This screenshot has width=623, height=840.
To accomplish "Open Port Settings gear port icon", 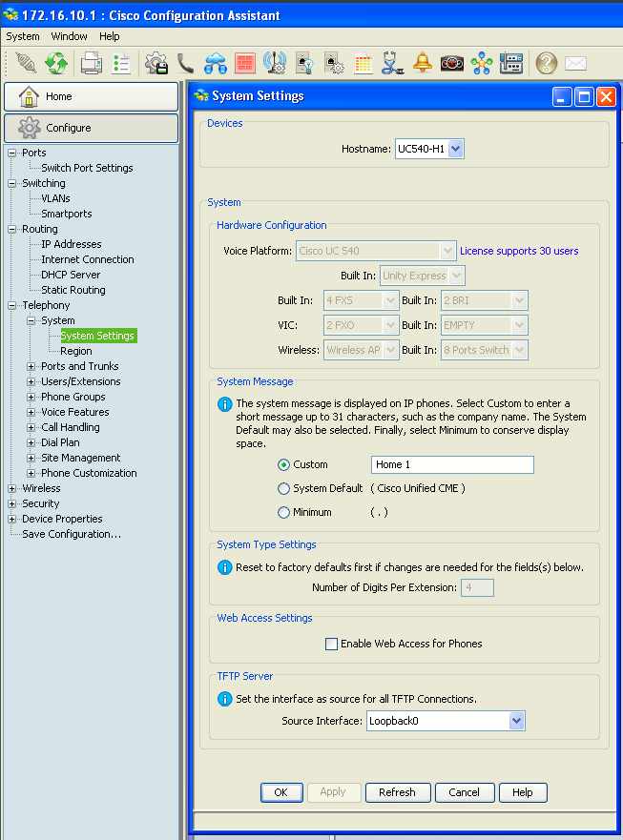I will (334, 63).
